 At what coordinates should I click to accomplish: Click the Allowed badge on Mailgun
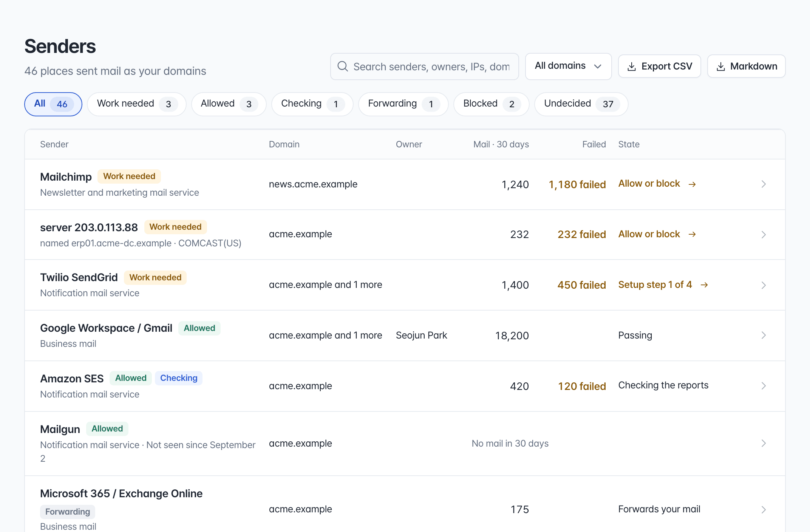point(107,429)
